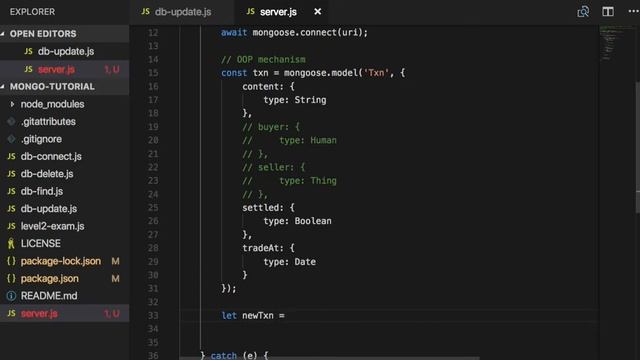Click the git icon beside .gitignore
640x360 pixels.
point(11,139)
